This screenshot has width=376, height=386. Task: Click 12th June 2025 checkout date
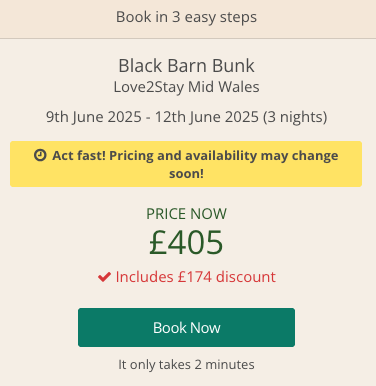207,117
